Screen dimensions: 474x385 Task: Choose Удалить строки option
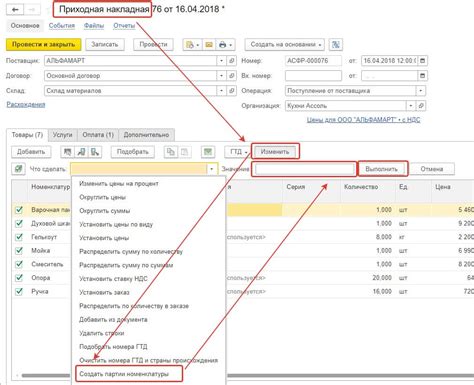coord(101,333)
